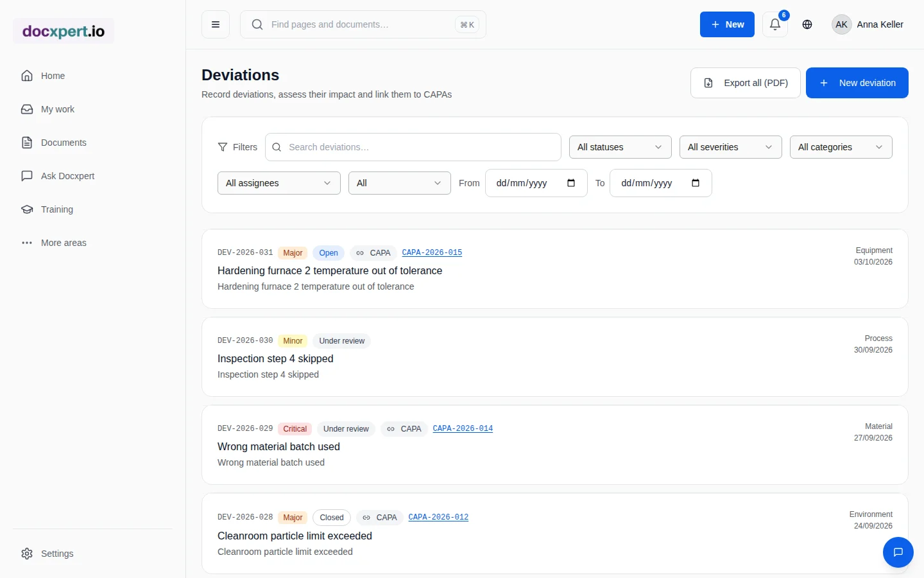Click the CAPA link chip on DEV-2026-028

(x=380, y=518)
